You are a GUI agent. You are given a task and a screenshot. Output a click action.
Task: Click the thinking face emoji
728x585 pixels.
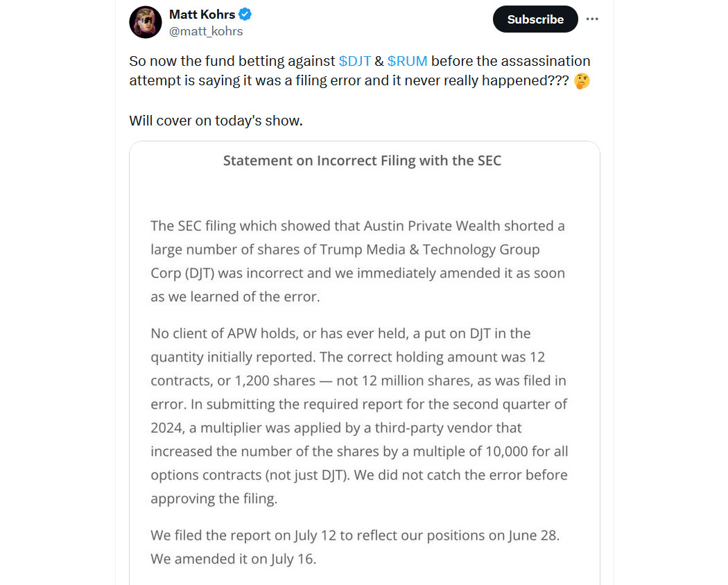[x=582, y=81]
